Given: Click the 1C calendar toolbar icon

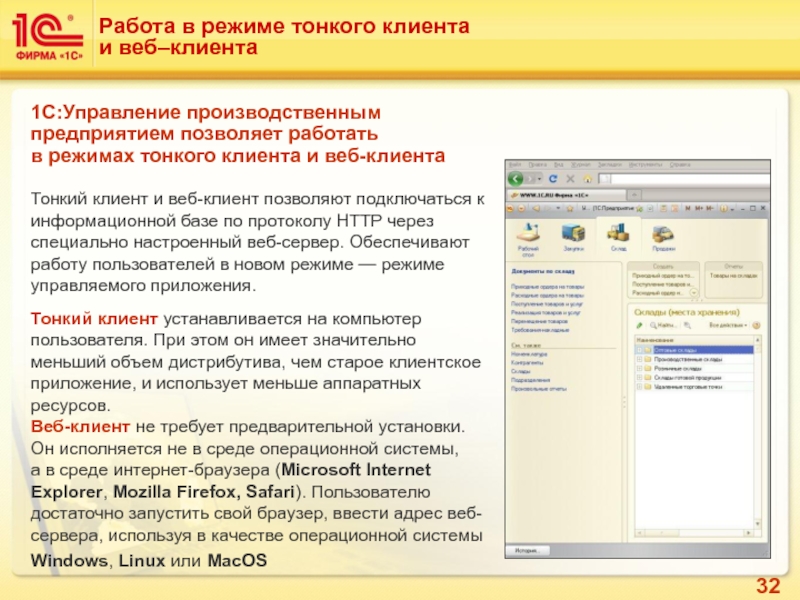Looking at the screenshot, I should 675,208.
